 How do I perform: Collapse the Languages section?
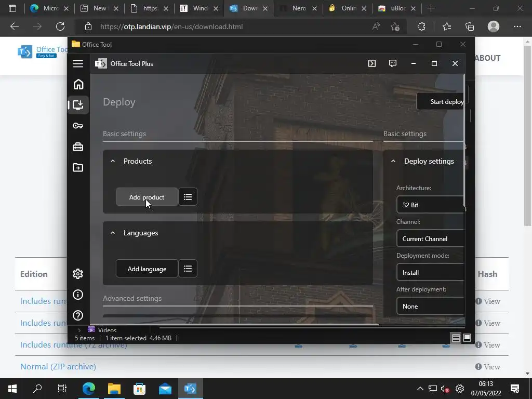113,233
